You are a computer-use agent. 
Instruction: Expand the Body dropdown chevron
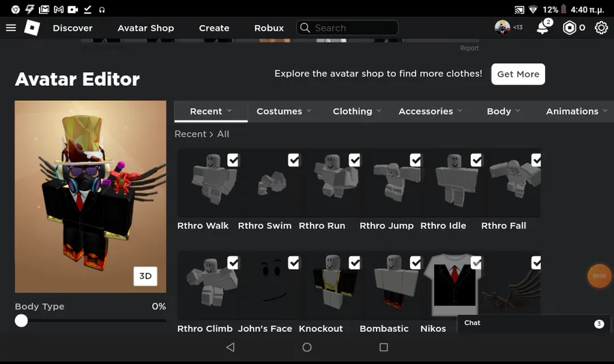pos(518,110)
